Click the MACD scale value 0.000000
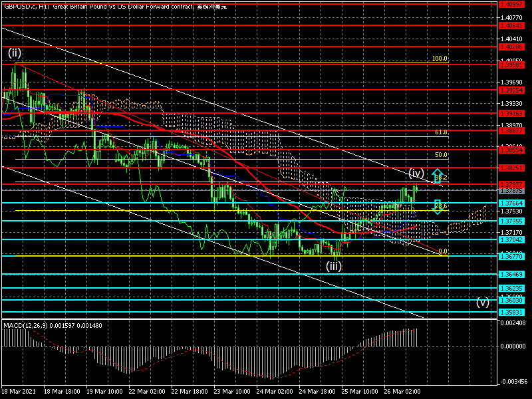Image resolution: width=532 pixels, height=399 pixels. 513,346
